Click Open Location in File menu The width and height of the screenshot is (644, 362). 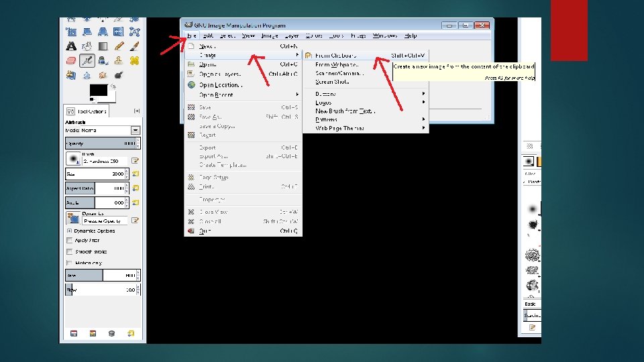pos(243,85)
